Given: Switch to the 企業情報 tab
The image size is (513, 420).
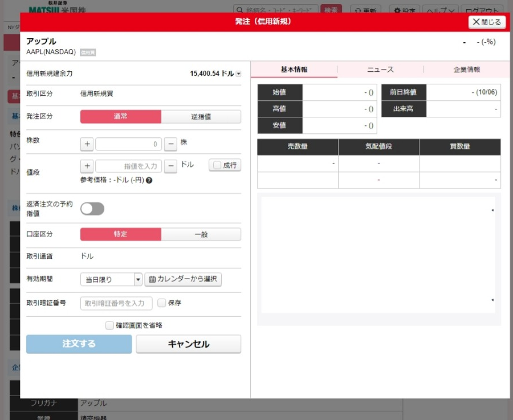Looking at the screenshot, I should click(x=466, y=70).
